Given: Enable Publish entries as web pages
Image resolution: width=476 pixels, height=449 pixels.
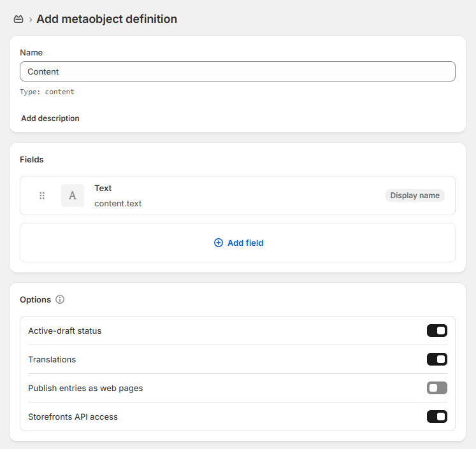Looking at the screenshot, I should pyautogui.click(x=436, y=388).
